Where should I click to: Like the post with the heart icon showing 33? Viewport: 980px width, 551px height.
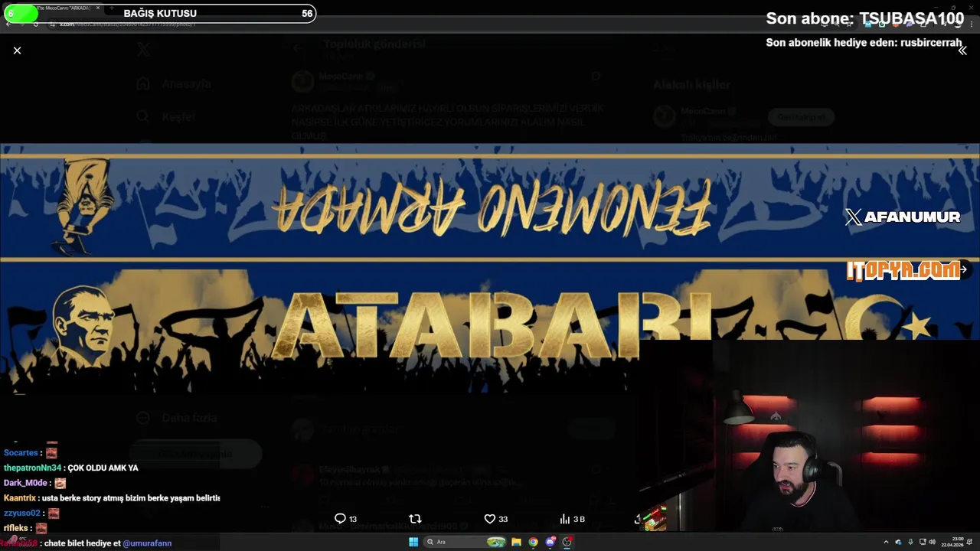tap(496, 519)
